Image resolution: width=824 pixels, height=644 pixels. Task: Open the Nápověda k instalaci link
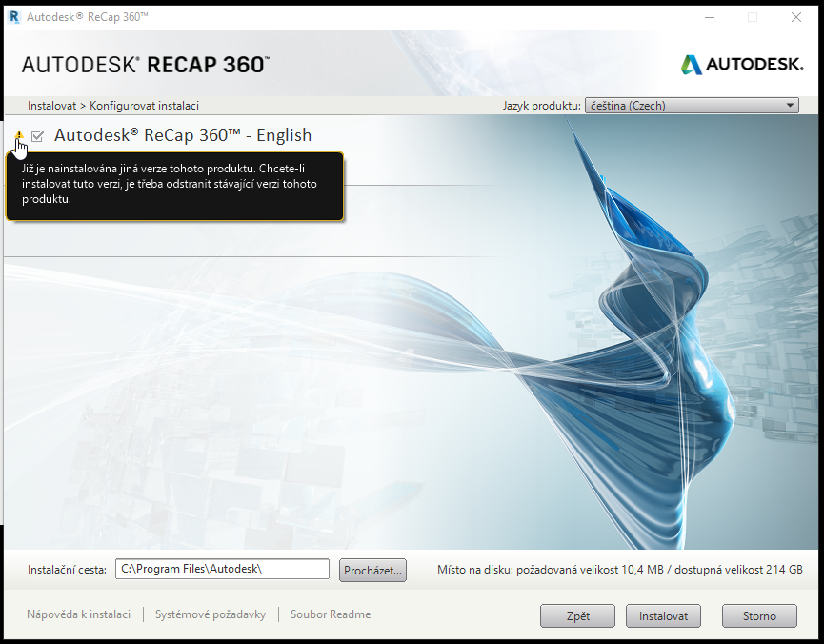click(x=78, y=614)
